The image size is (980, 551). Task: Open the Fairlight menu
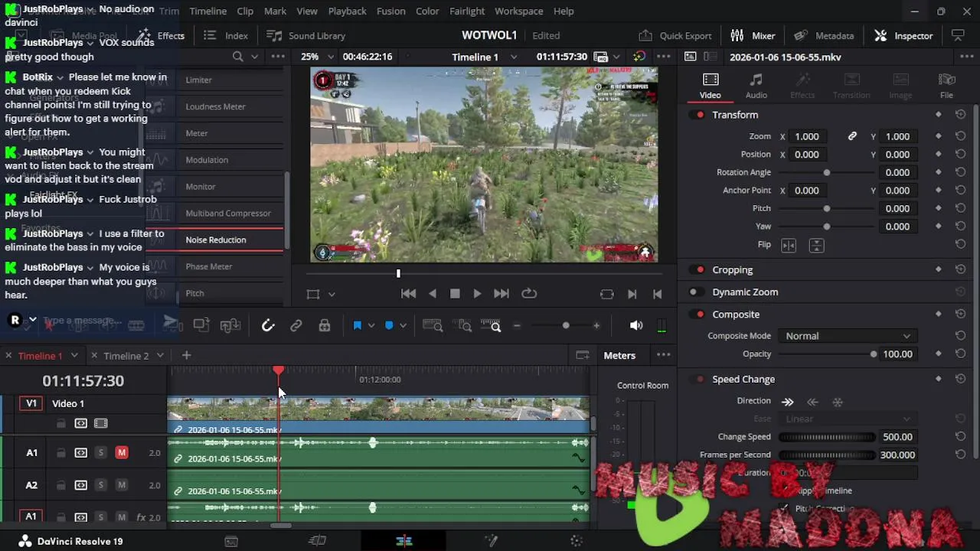click(467, 11)
